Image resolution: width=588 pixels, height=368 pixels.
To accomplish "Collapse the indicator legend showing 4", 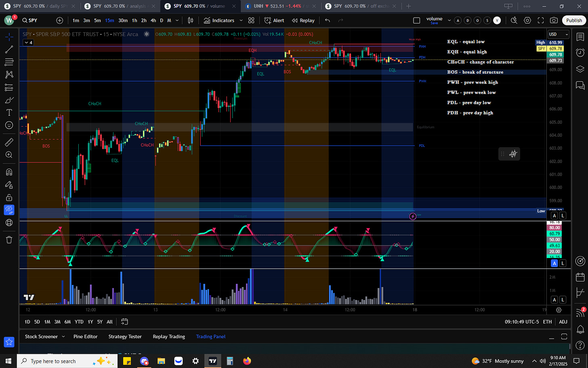I will pyautogui.click(x=28, y=42).
